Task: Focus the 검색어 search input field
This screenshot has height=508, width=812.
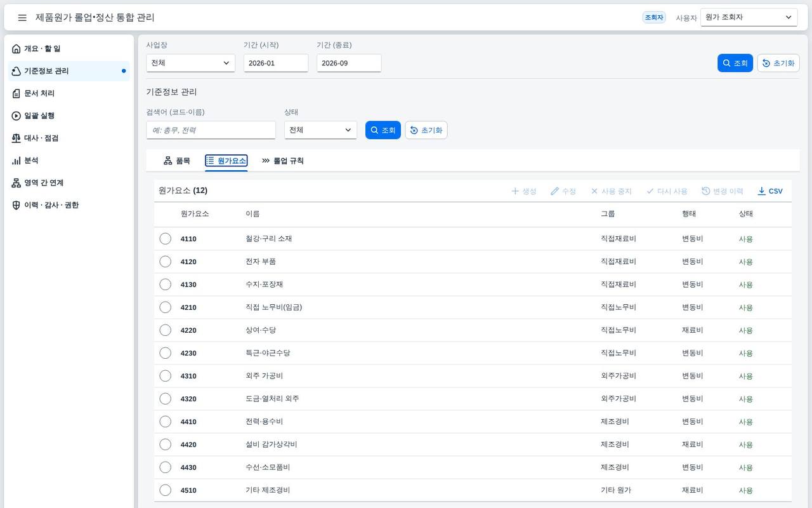Action: [x=211, y=130]
